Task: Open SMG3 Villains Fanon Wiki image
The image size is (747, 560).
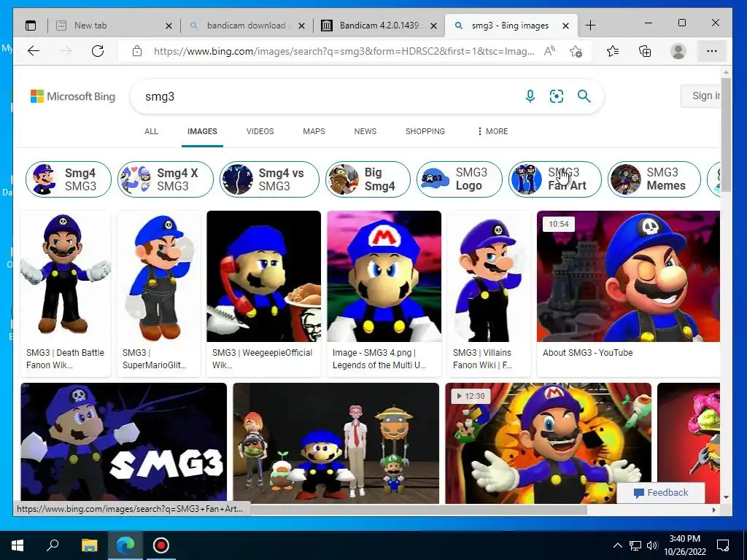Action: point(489,276)
